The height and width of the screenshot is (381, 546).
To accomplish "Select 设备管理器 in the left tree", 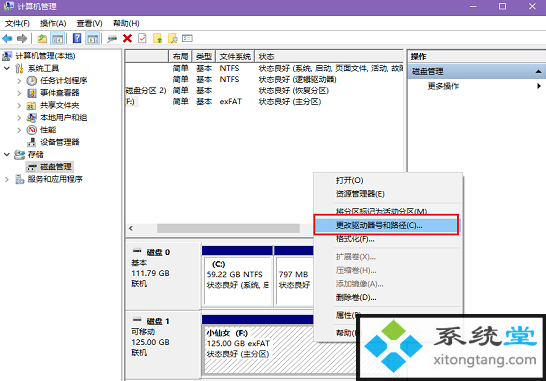I will [60, 142].
